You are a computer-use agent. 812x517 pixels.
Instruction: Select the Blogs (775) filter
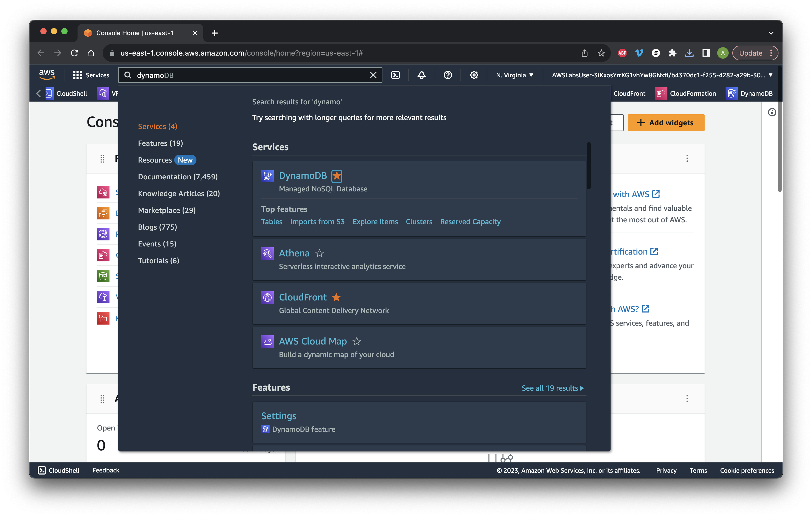coord(157,227)
